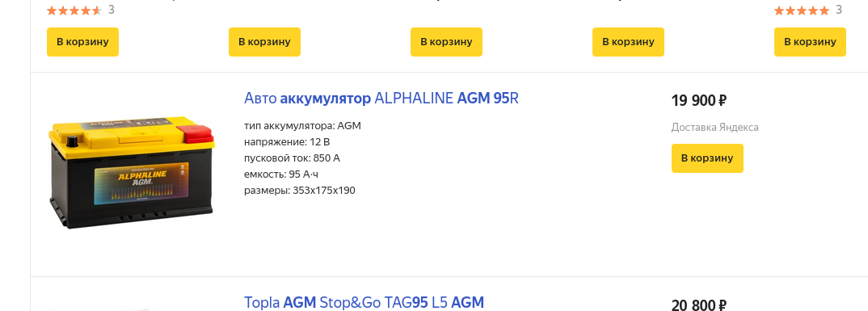Click the fourth top-row 'В корзину' button
Image resolution: width=868 pixels, height=311 pixels.
[x=628, y=42]
